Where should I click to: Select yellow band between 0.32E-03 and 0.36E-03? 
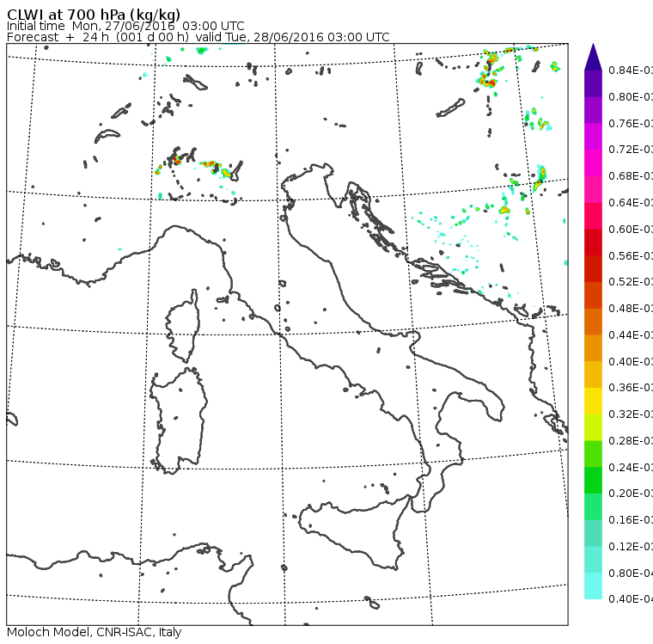(593, 401)
